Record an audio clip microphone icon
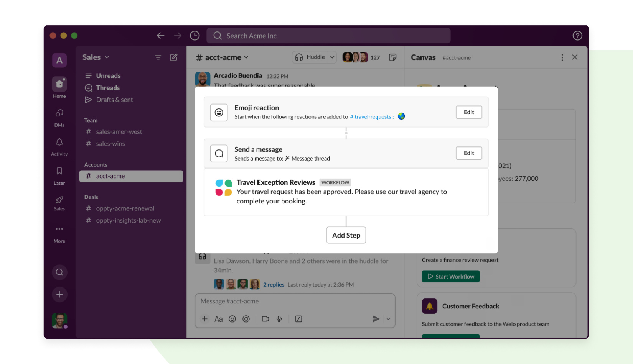 pos(279,319)
